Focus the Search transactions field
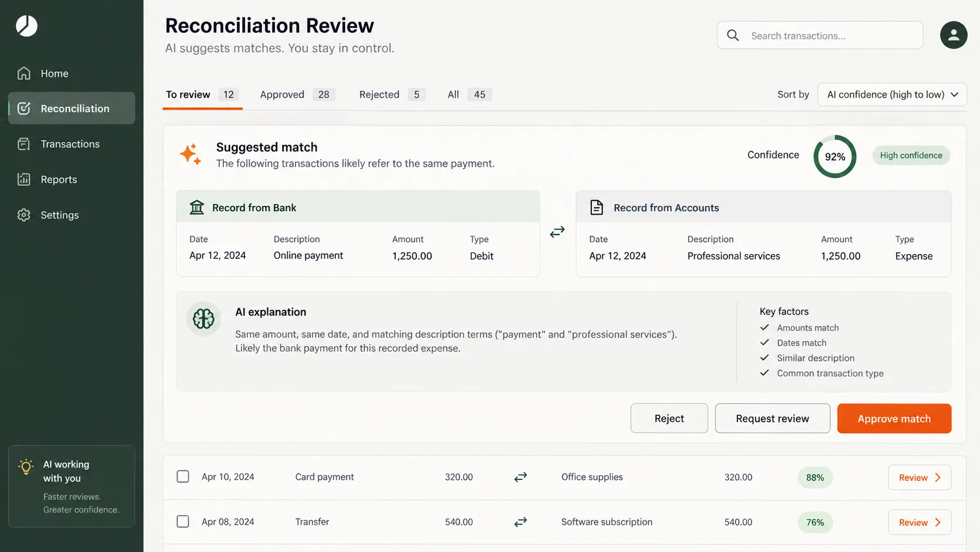This screenshot has height=552, width=980. [x=820, y=35]
